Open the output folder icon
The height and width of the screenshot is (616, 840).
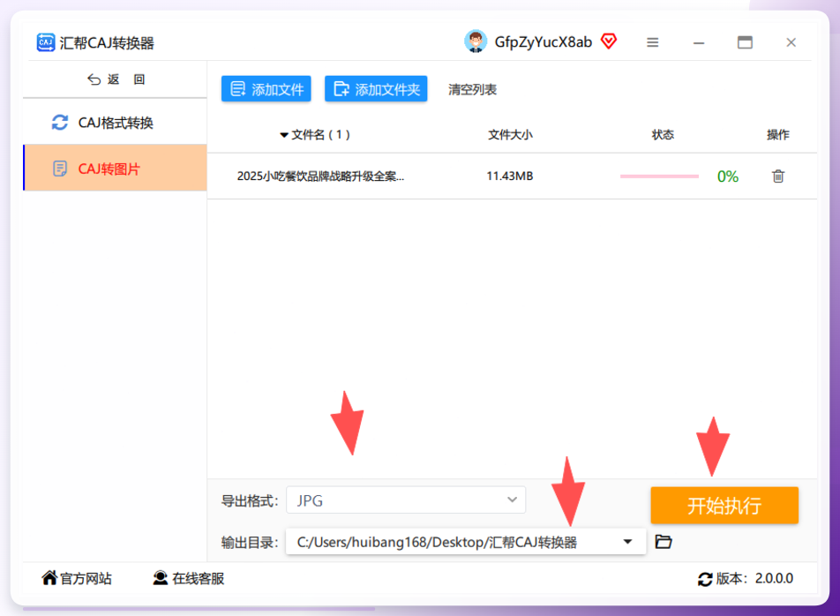click(664, 542)
